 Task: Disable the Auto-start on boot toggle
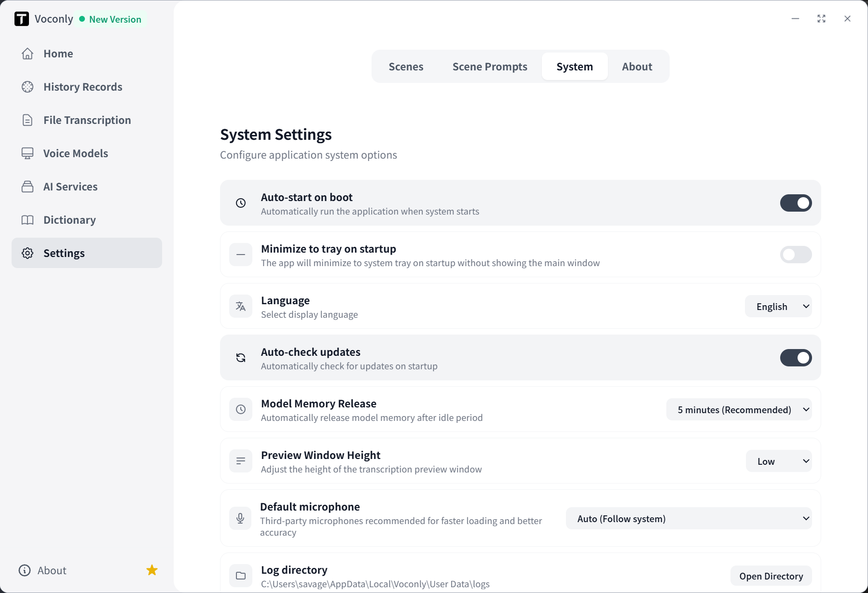point(796,203)
